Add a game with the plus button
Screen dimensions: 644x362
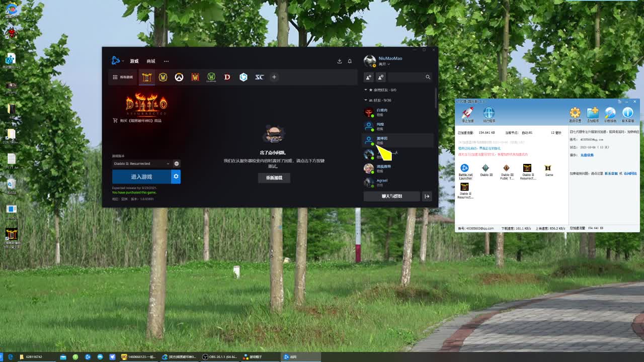pyautogui.click(x=274, y=77)
